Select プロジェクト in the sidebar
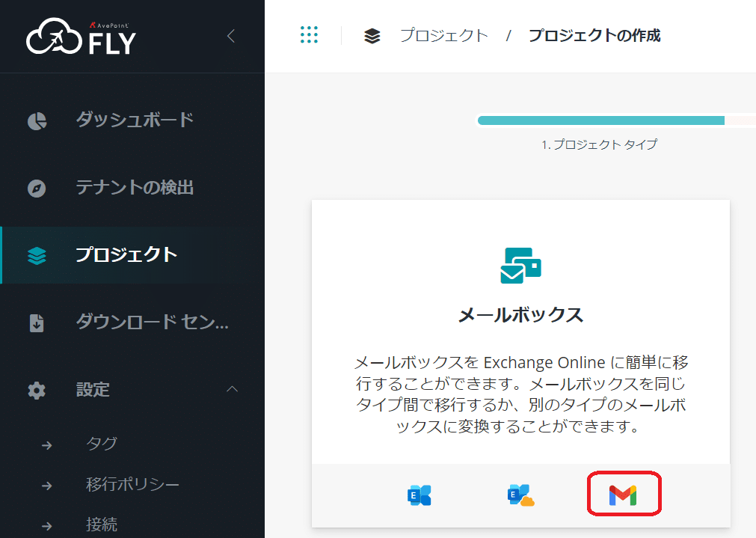756x538 pixels. click(x=126, y=254)
